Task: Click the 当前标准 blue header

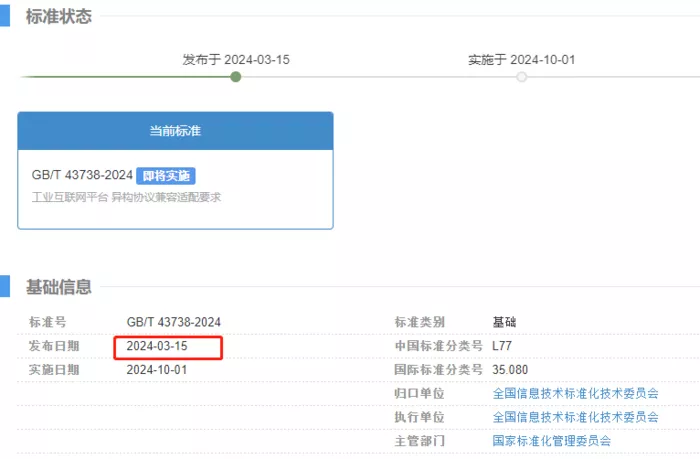Action: click(175, 131)
